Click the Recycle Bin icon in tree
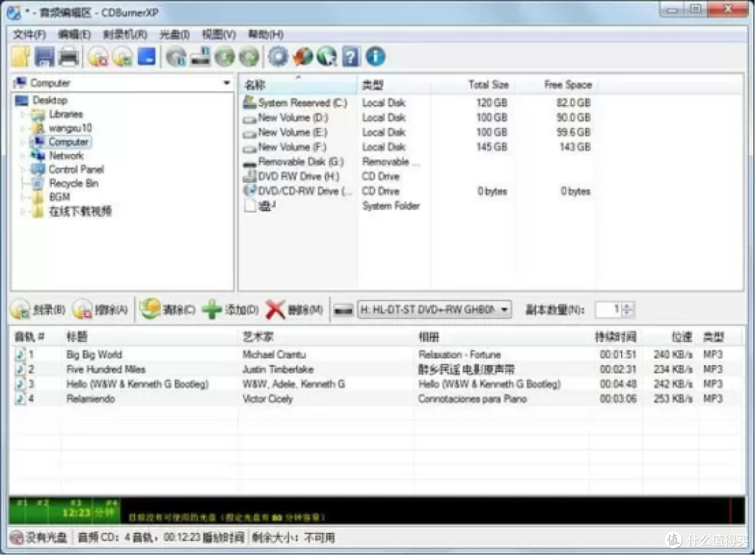The height and width of the screenshot is (556, 756). click(38, 183)
